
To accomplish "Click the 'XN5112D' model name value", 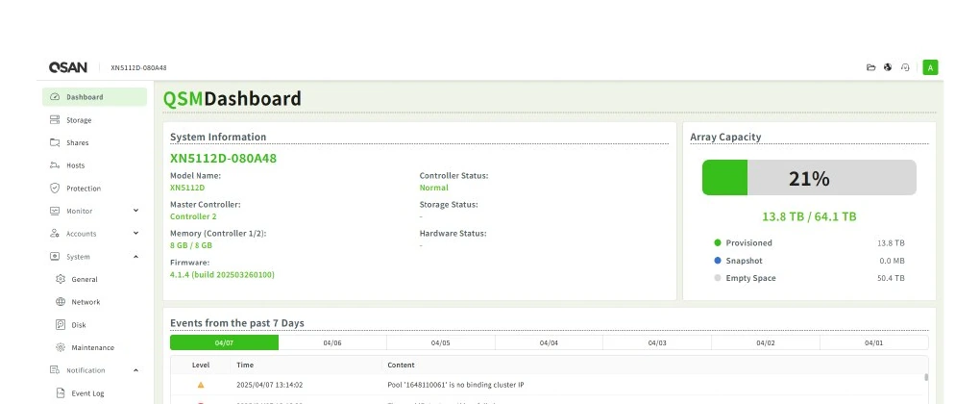I will 187,188.
